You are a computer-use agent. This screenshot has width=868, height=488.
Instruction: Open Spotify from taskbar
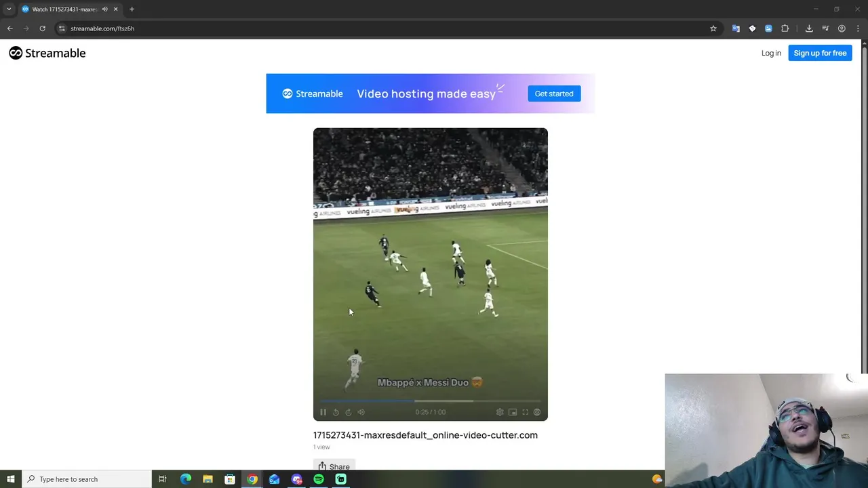(x=319, y=479)
